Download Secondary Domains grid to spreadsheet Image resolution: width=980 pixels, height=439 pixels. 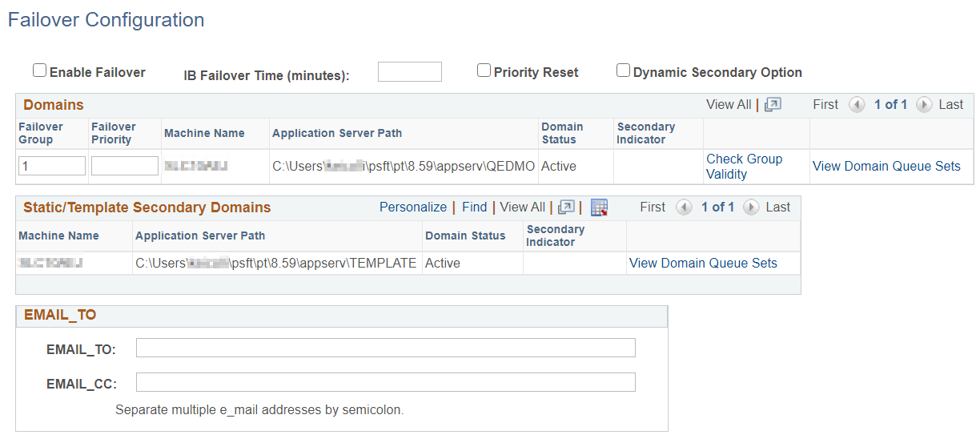coord(600,207)
